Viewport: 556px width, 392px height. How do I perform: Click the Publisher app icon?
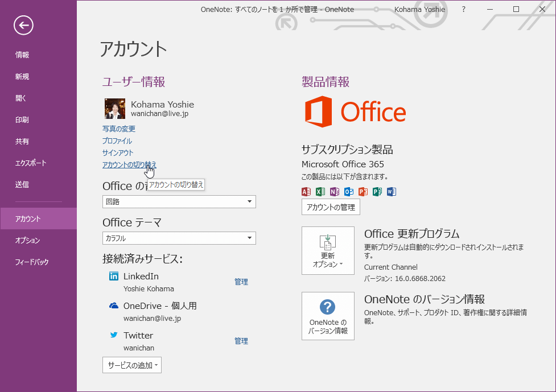click(377, 192)
